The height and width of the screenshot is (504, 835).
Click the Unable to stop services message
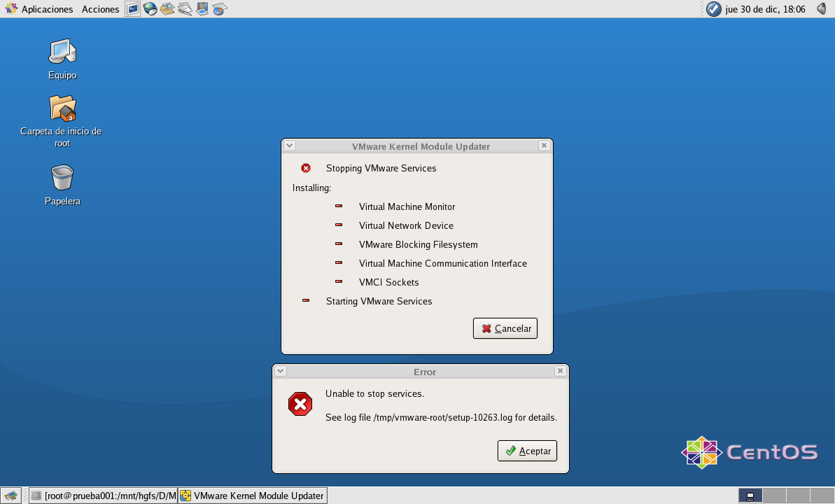tap(375, 393)
